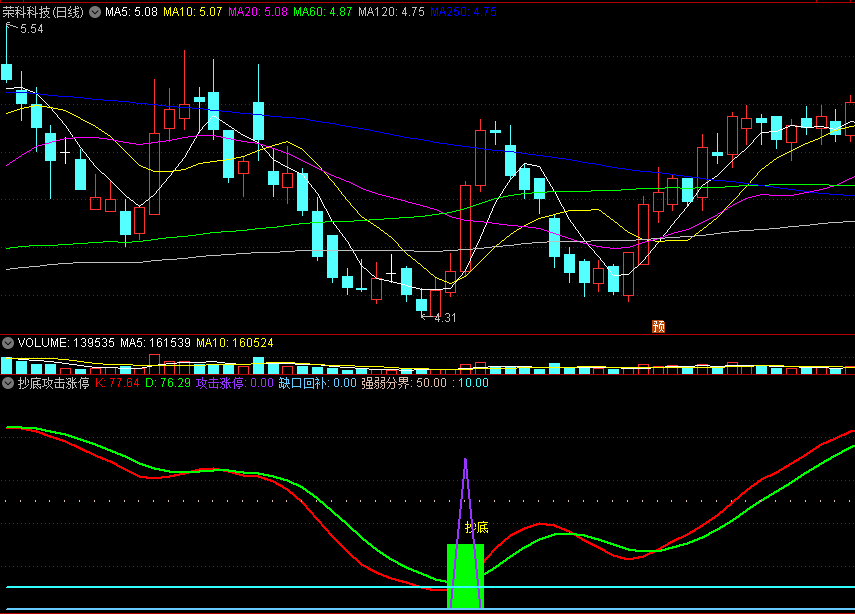Click the volume MA10: 160524 label
The height and width of the screenshot is (614, 855).
[x=234, y=343]
